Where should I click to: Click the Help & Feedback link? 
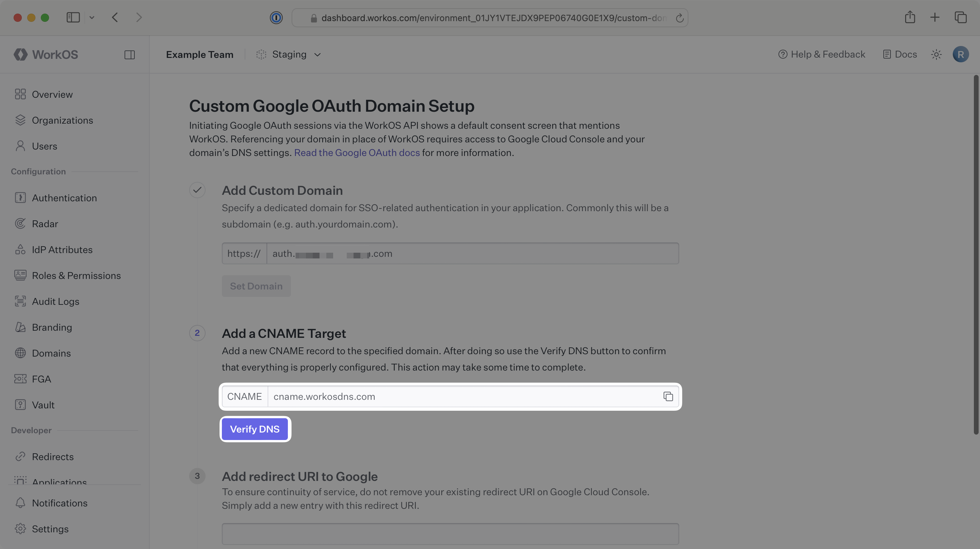pyautogui.click(x=822, y=54)
